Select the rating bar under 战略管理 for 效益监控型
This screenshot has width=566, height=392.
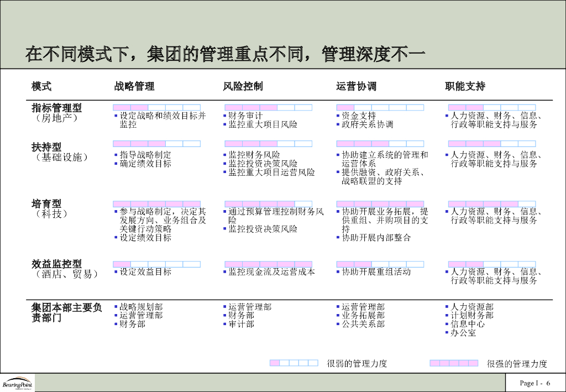coord(156,264)
